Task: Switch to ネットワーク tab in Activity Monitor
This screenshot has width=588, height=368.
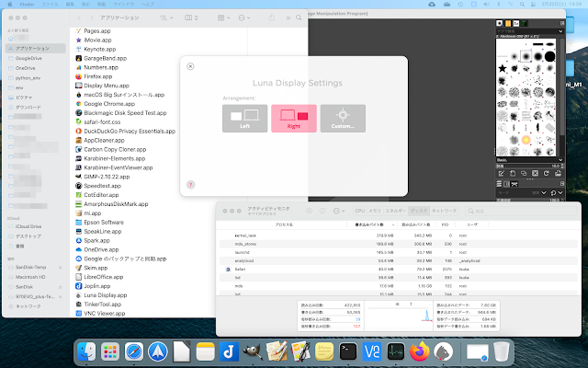Action: (x=444, y=211)
